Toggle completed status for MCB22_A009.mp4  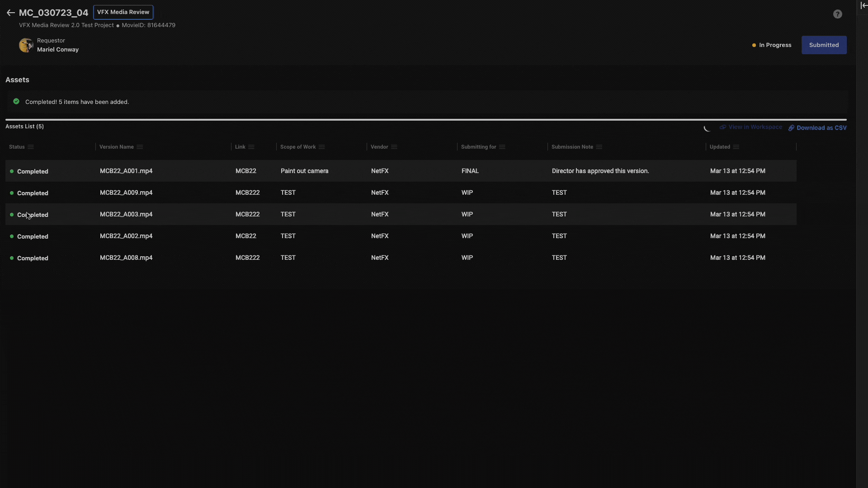tap(11, 192)
